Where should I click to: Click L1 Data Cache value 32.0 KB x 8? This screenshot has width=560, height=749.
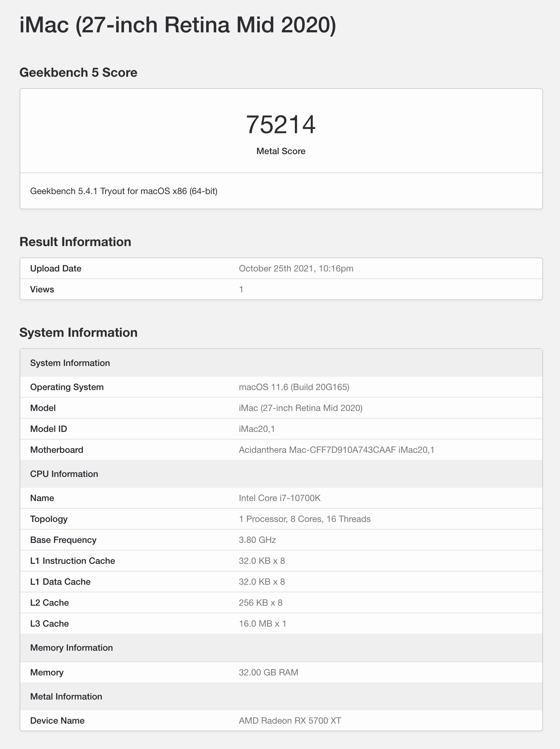(x=262, y=582)
